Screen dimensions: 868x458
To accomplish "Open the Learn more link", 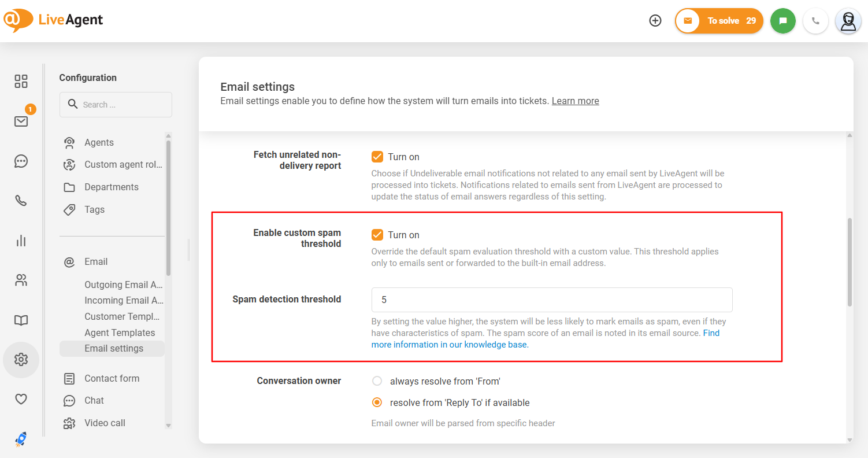I will click(575, 101).
